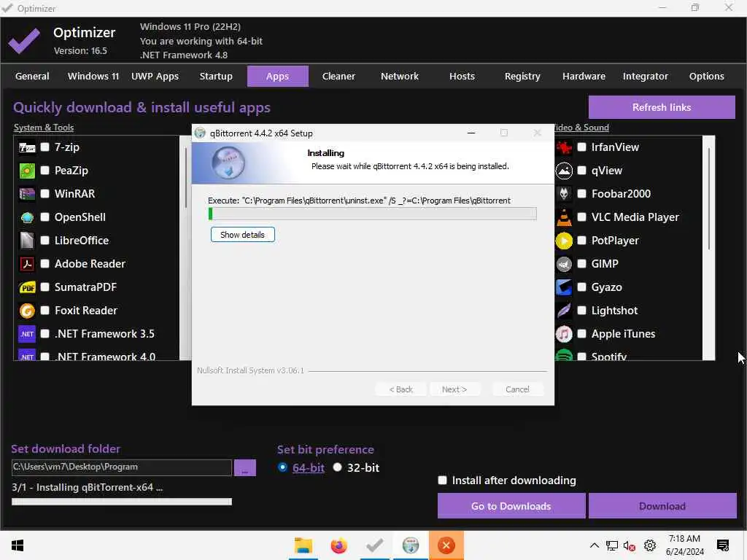Check the VLC Media Player checkbox

(x=581, y=217)
